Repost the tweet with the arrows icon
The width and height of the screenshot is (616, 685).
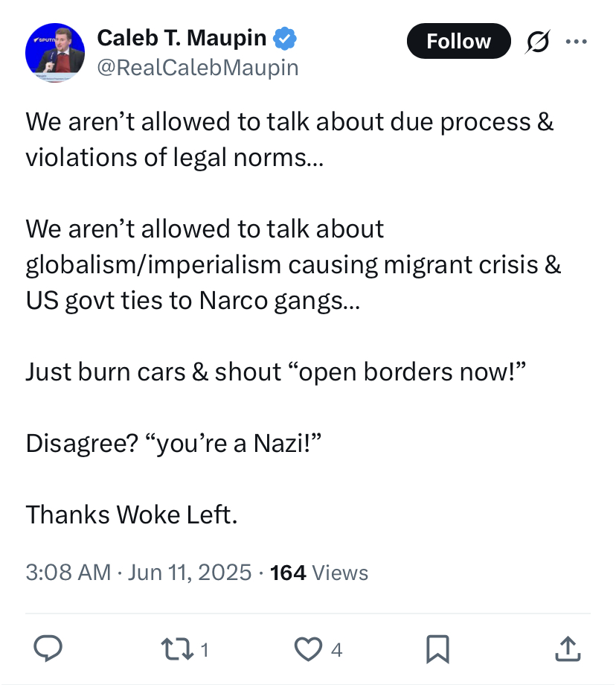click(x=177, y=649)
